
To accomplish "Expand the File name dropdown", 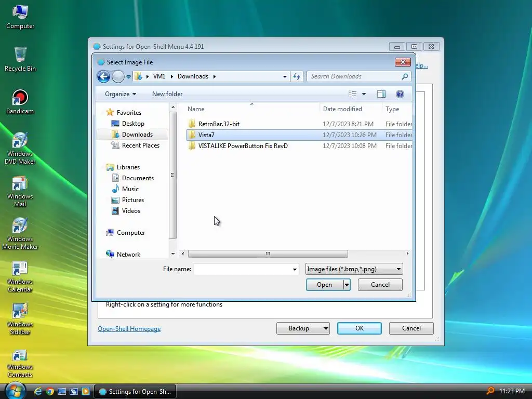I will point(295,270).
